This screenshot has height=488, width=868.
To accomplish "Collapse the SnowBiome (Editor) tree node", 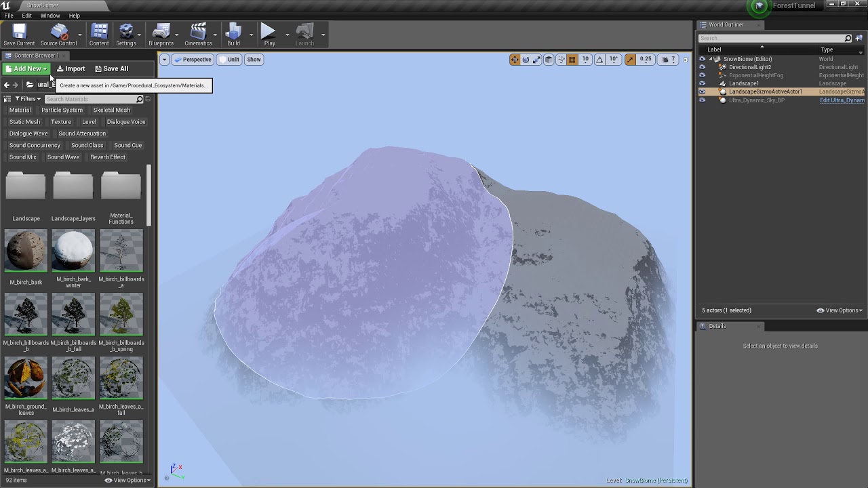I will [711, 59].
